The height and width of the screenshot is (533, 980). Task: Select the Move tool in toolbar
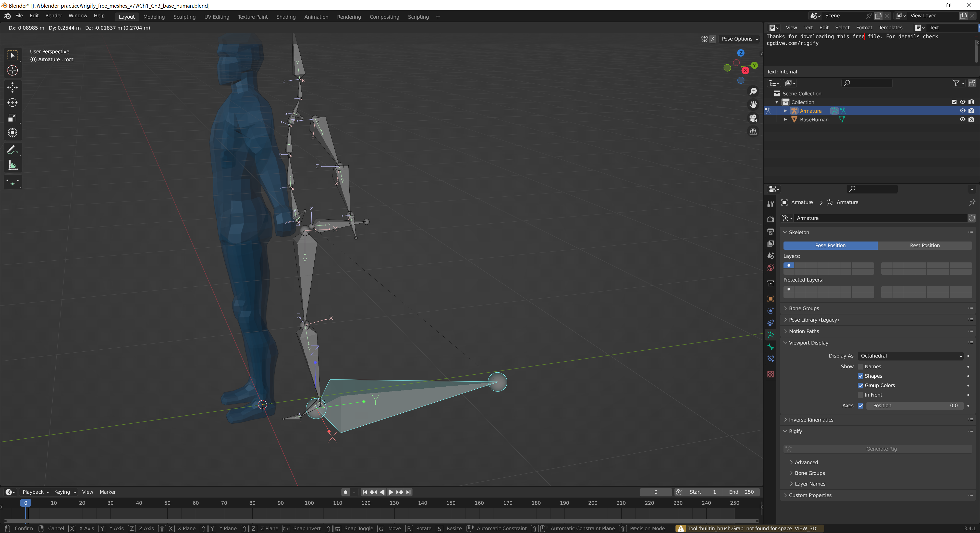[12, 87]
